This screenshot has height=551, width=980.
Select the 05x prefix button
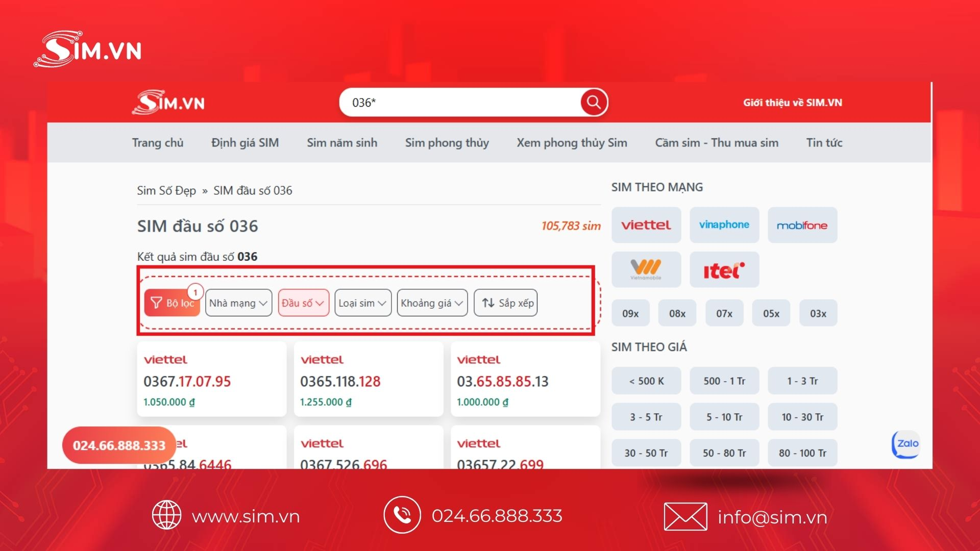pyautogui.click(x=771, y=313)
